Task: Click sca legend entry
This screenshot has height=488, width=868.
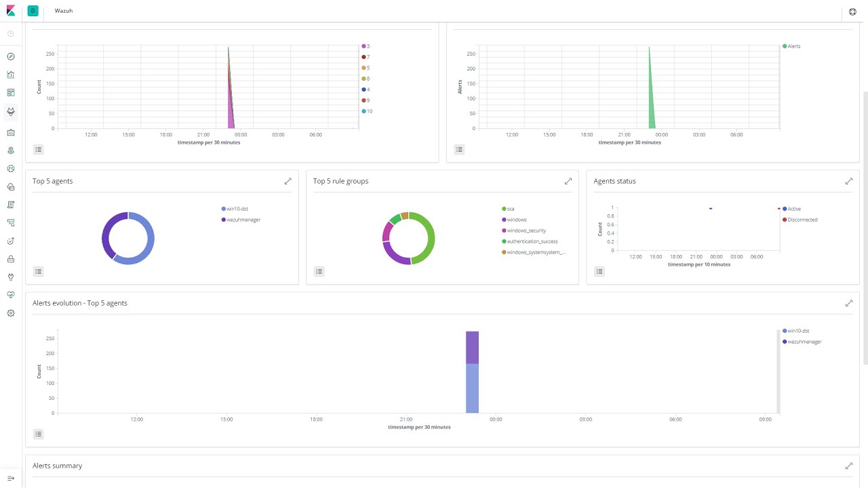Action: pyautogui.click(x=508, y=209)
